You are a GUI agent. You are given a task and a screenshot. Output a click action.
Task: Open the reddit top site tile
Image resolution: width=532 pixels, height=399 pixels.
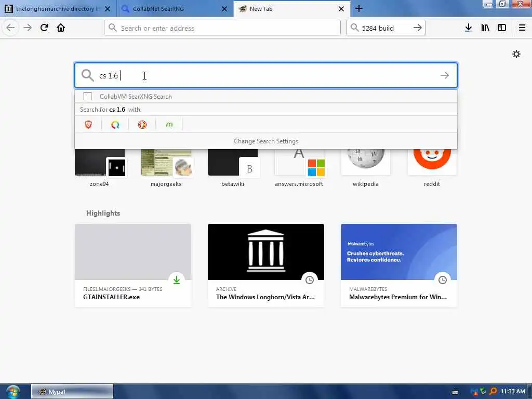click(432, 168)
